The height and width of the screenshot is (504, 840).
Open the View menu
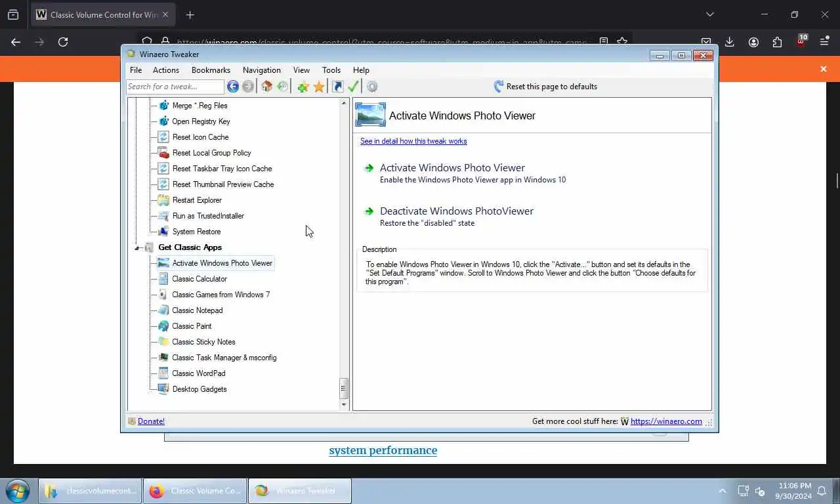point(301,70)
